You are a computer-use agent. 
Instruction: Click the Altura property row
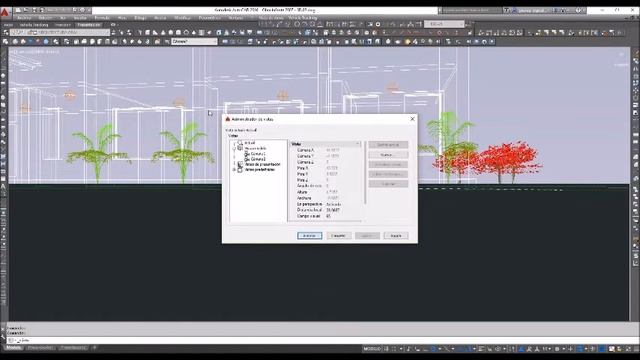[x=325, y=192]
